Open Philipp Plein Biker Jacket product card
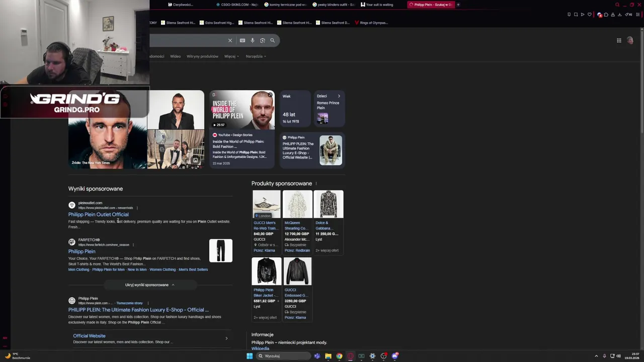Image resolution: width=644 pixels, height=362 pixels. pyautogui.click(x=266, y=289)
